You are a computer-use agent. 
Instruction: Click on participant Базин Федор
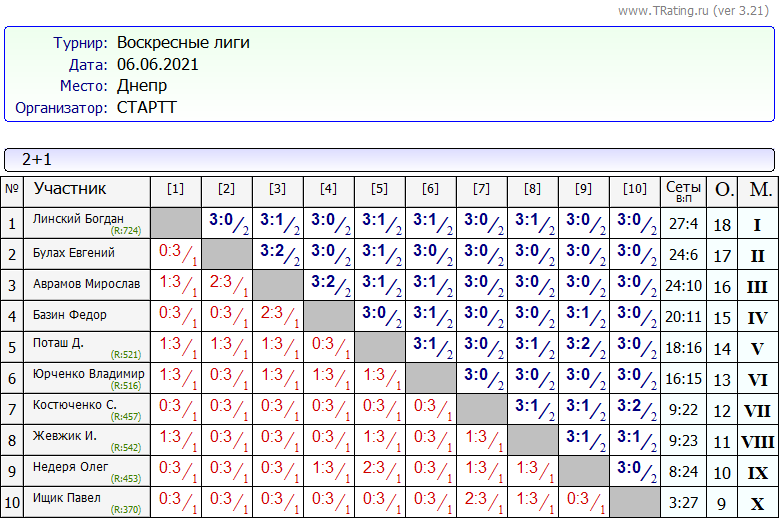pos(69,315)
